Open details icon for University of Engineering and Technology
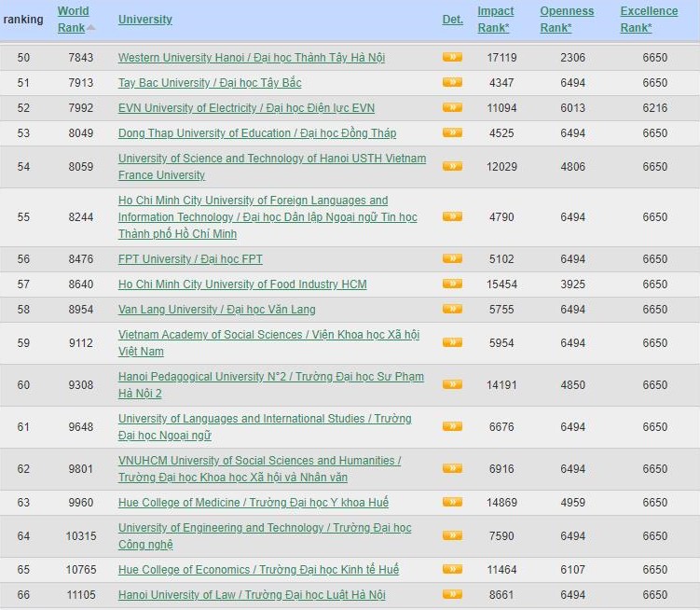Screen dimensions: 700x610 [x=452, y=535]
